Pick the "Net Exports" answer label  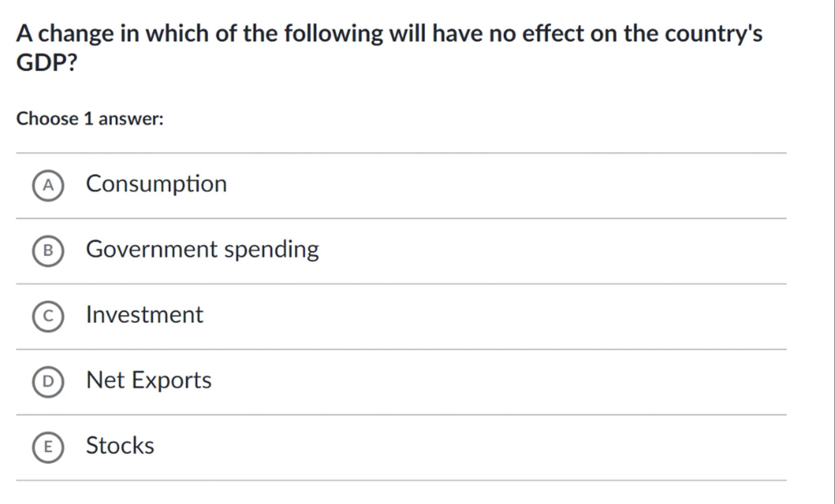point(149,380)
